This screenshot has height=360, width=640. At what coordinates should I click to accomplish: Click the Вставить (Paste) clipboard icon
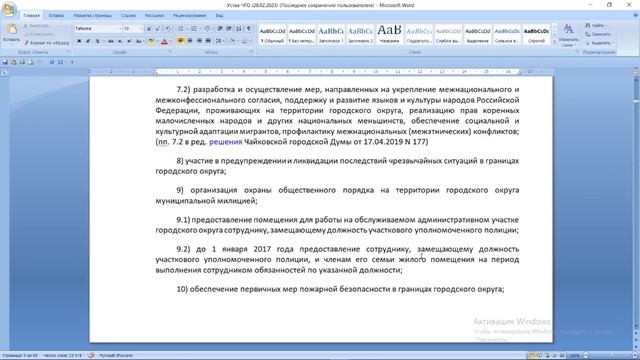[11, 29]
